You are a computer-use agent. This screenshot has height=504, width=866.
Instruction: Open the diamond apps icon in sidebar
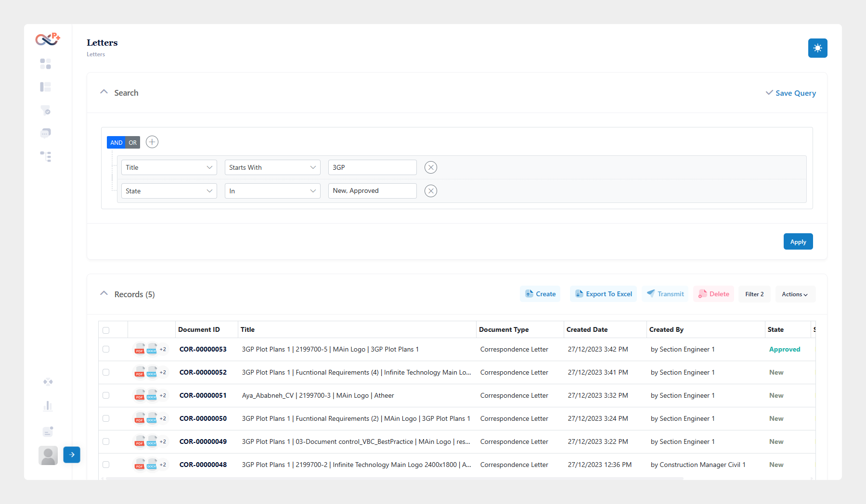(x=48, y=382)
